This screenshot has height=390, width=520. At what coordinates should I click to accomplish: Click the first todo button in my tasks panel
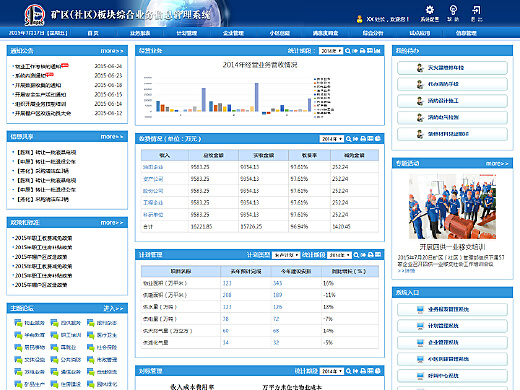tap(452, 68)
